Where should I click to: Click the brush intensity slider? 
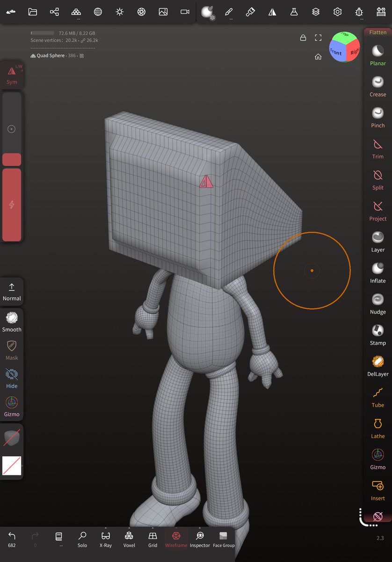coord(12,205)
